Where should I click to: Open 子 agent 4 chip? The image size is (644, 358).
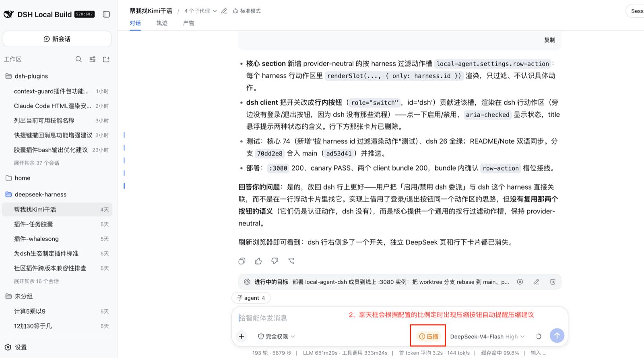pos(251,298)
